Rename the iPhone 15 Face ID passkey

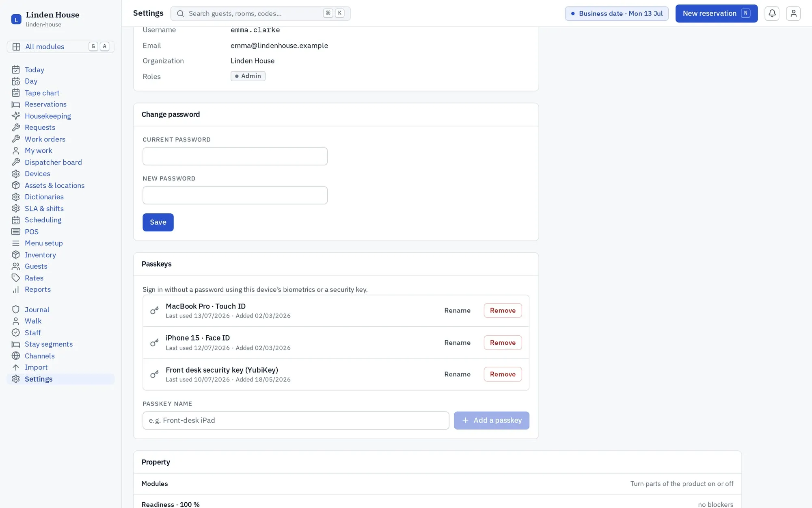click(457, 343)
